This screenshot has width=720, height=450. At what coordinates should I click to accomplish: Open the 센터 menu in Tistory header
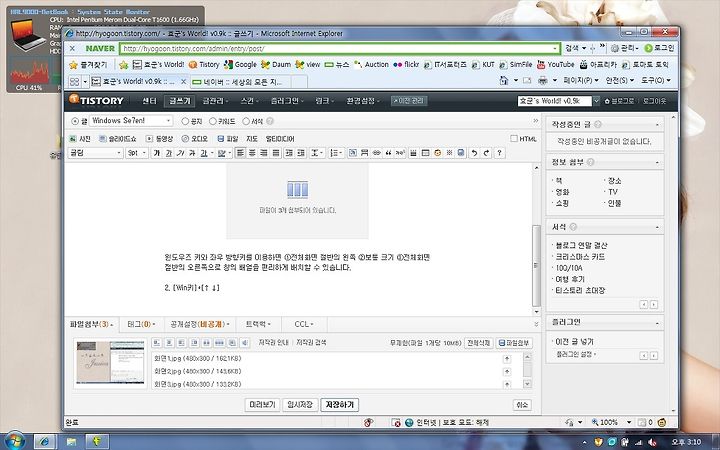click(149, 101)
